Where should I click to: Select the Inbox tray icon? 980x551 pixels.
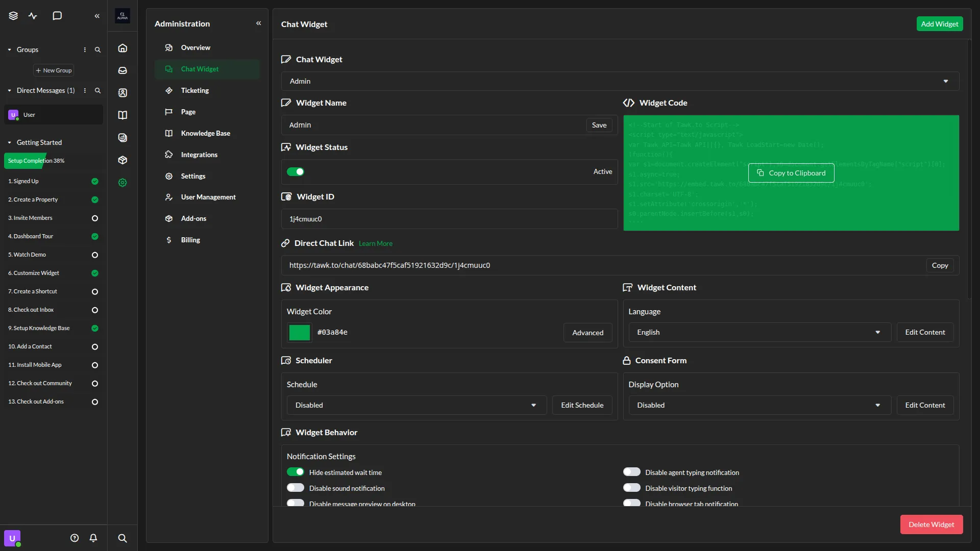pyautogui.click(x=122, y=70)
